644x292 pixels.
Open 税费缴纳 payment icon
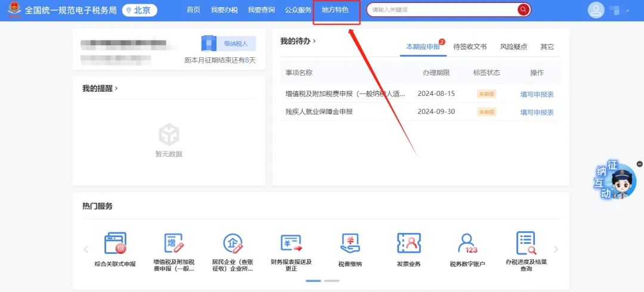[350, 244]
